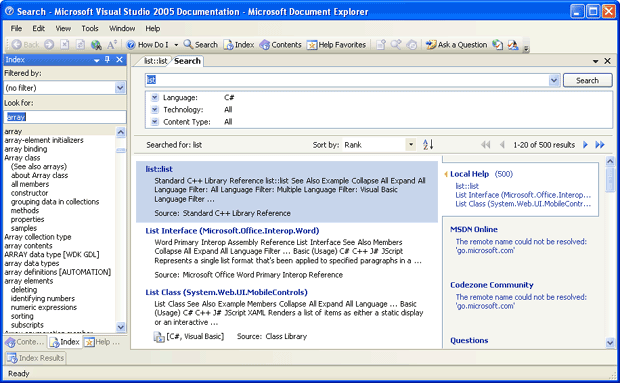The image size is (620, 383).
Task: Open the active documents dropdown arrow
Action: click(x=595, y=61)
